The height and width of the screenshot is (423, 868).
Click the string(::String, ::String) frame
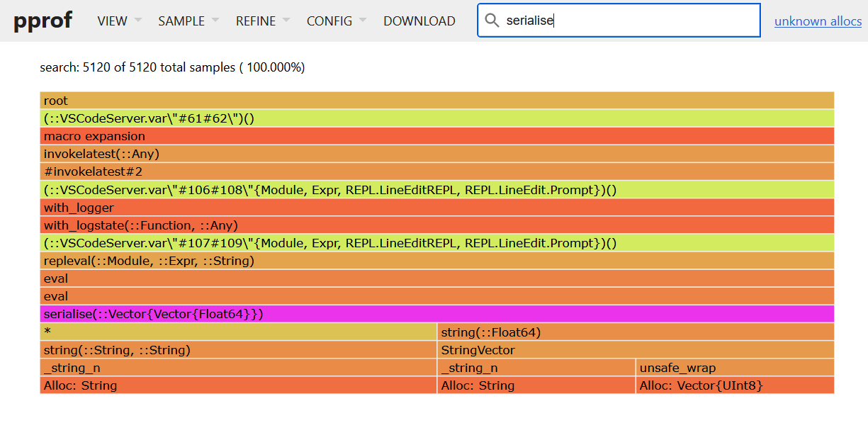tap(238, 350)
